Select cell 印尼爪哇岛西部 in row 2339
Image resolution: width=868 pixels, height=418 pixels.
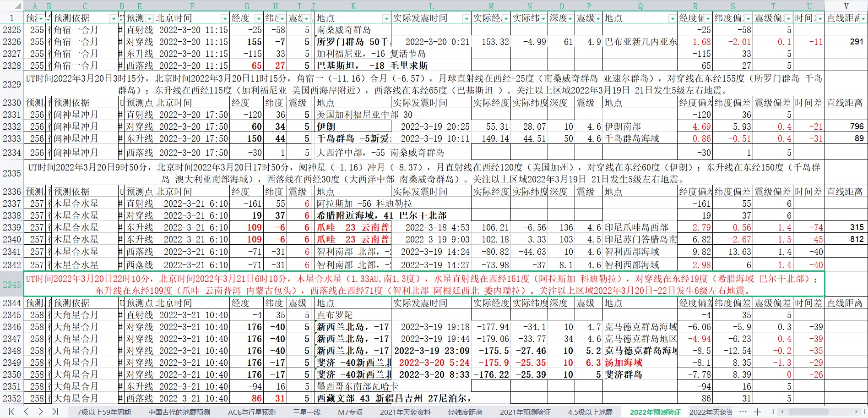tap(640, 227)
